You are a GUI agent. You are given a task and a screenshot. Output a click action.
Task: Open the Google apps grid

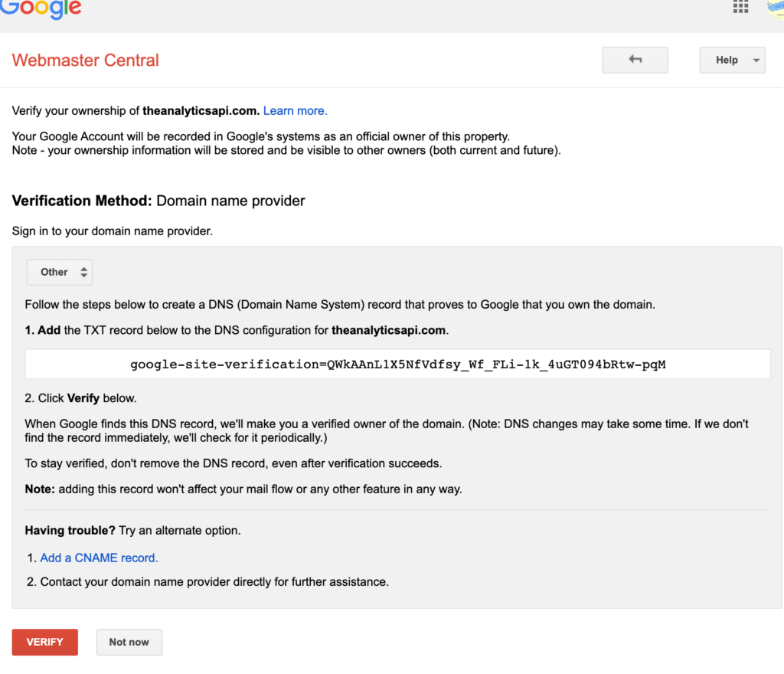tap(740, 7)
